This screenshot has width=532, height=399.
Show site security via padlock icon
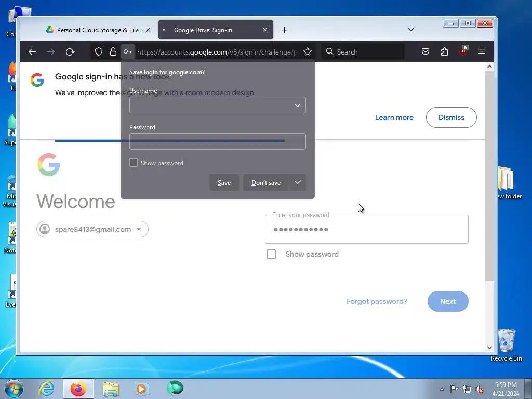click(113, 51)
